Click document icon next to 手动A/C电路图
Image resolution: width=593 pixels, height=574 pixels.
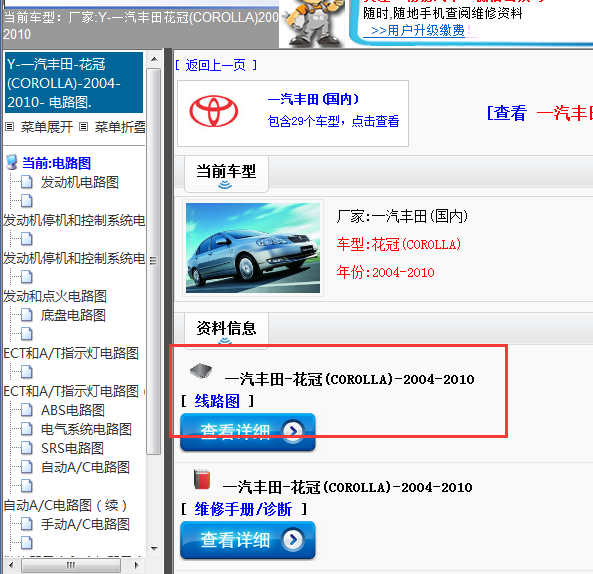click(26, 524)
